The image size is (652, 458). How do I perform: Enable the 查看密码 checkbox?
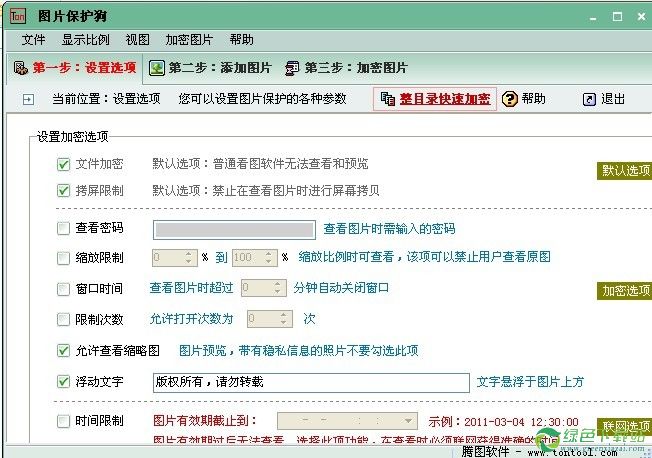tap(64, 229)
